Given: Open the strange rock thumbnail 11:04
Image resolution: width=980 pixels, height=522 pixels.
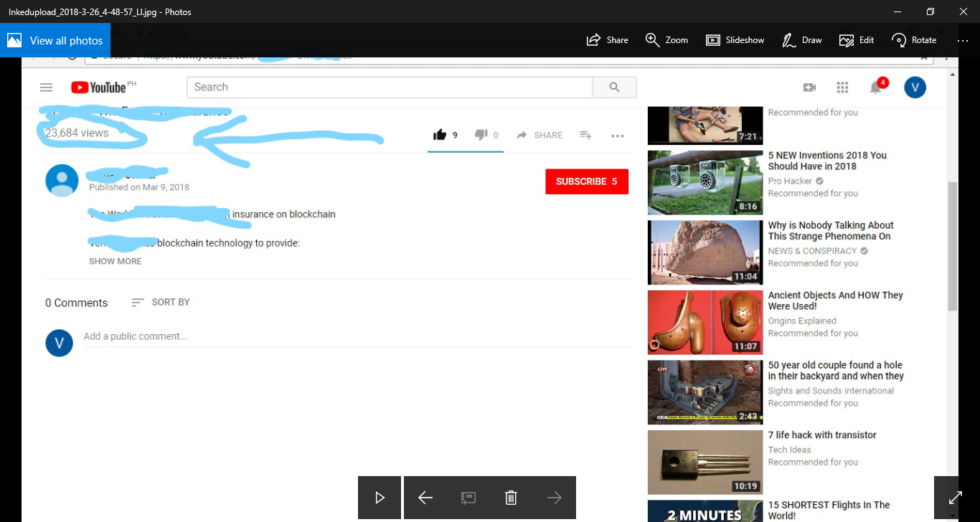Looking at the screenshot, I should coord(705,252).
